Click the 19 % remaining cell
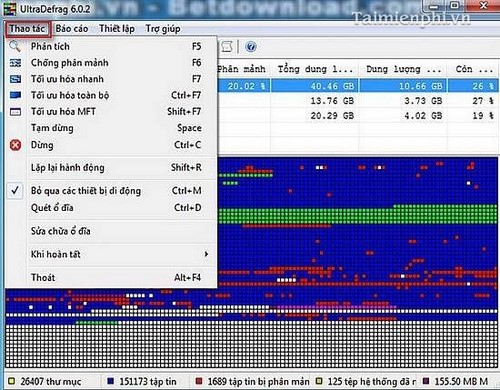Screen dimensions: 500x390 coord(483,116)
